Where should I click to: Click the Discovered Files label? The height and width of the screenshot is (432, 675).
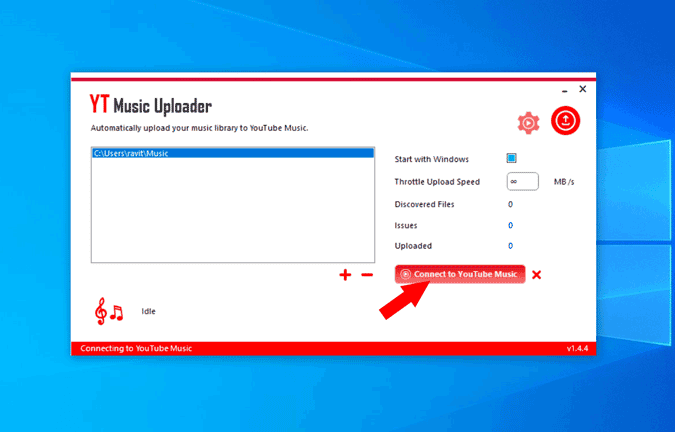[424, 204]
